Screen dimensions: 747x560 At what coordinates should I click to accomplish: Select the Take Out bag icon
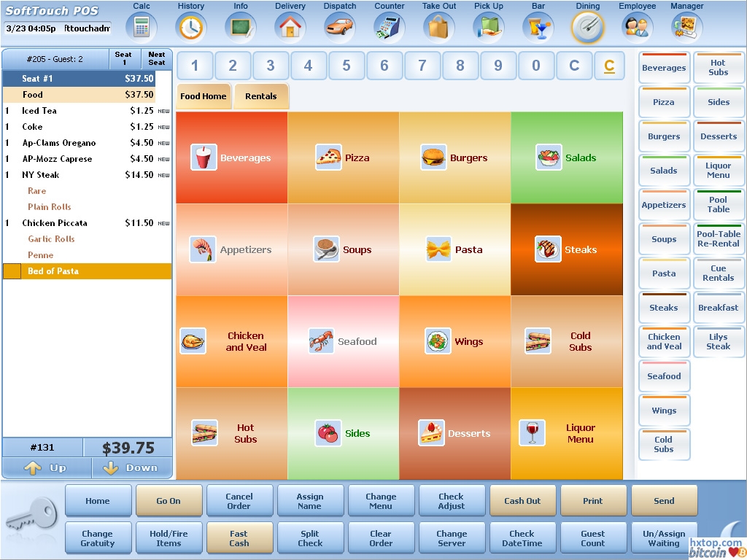(x=439, y=28)
